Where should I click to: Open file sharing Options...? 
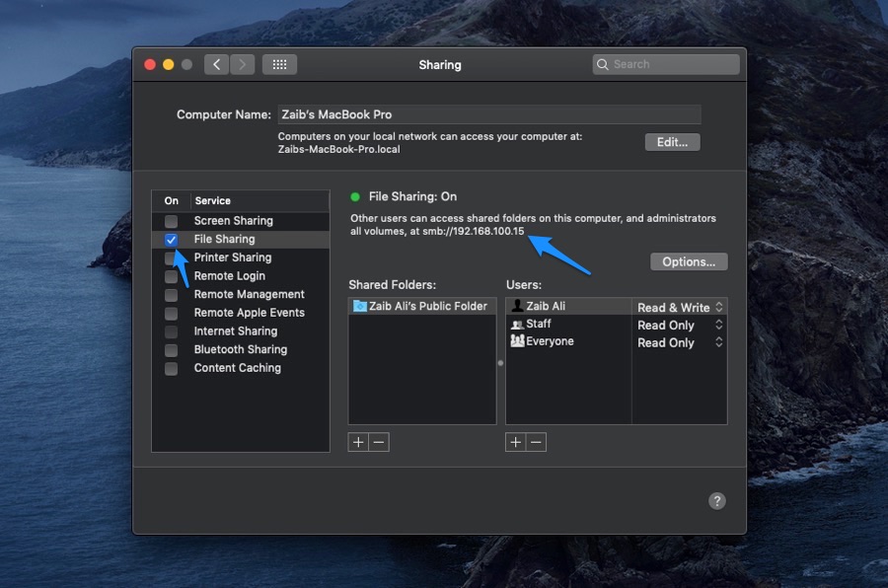(x=689, y=261)
